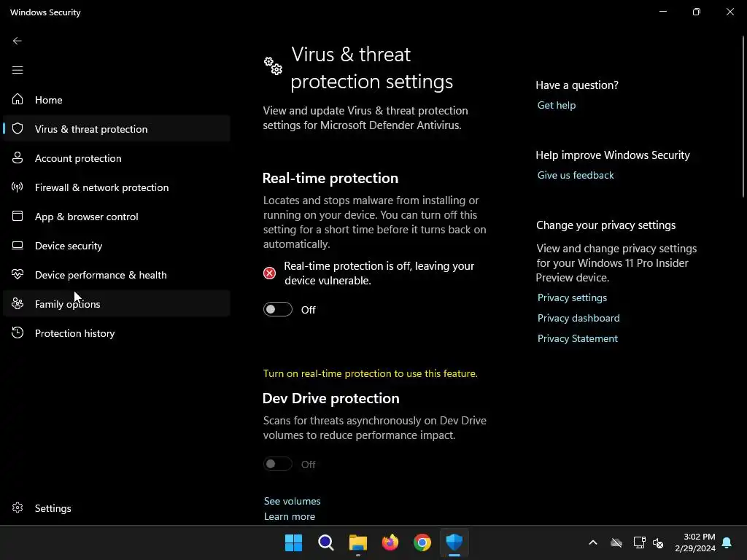Click the network display tray icon
Viewport: 747px width, 560px height.
(x=639, y=542)
